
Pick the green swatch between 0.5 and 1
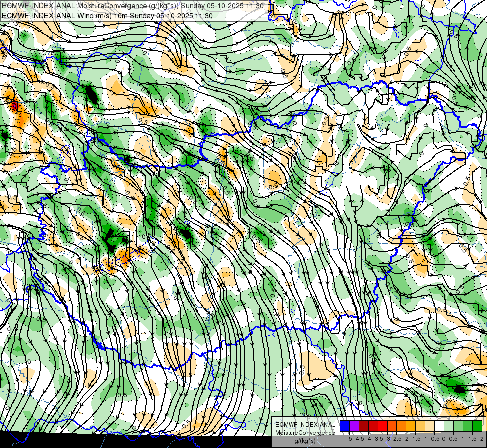tap(458, 426)
